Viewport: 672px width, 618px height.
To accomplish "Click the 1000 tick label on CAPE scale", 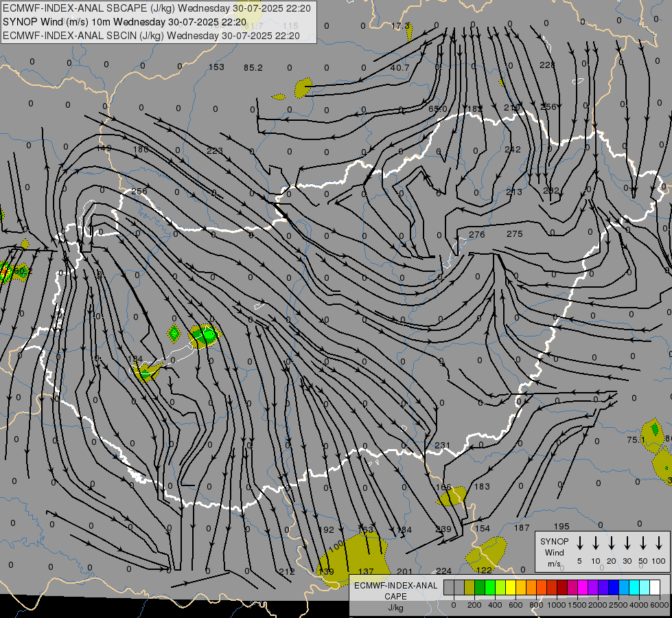I will pos(556,605).
